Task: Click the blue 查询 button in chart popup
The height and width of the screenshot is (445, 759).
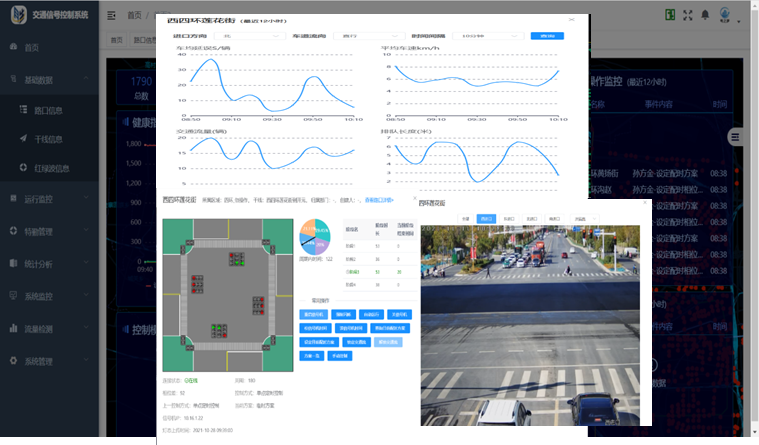Action: [x=546, y=35]
